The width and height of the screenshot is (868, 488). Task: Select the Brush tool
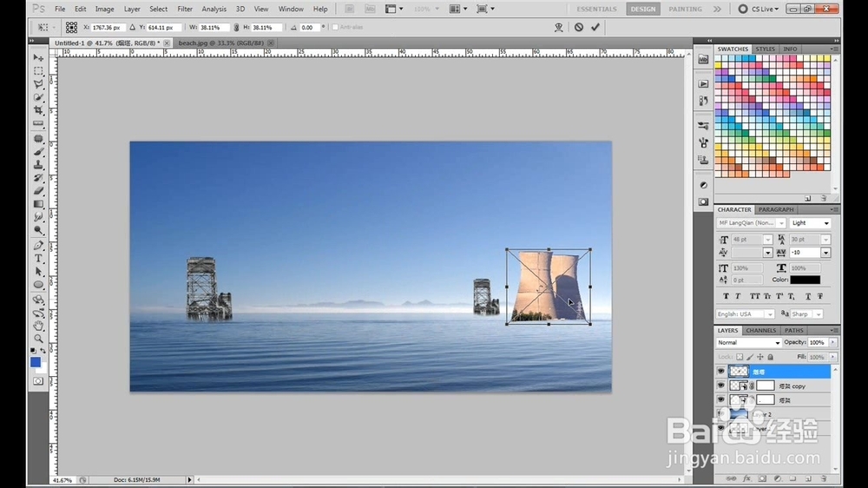tap(38, 151)
